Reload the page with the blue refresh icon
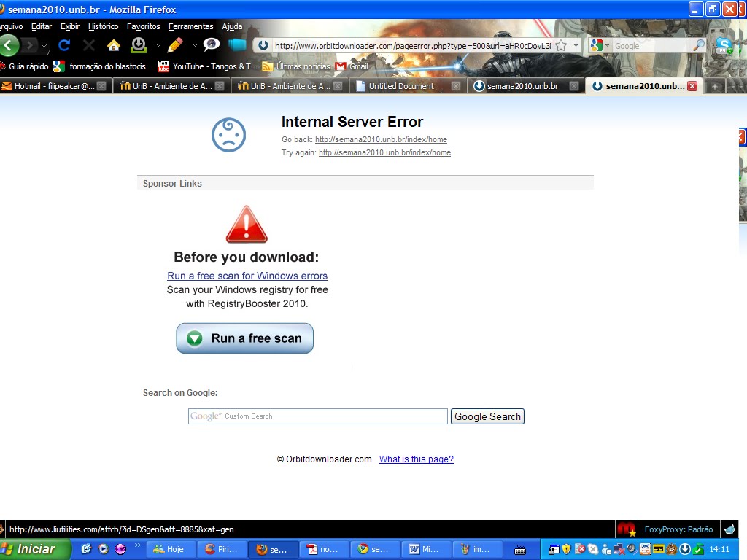 click(64, 45)
